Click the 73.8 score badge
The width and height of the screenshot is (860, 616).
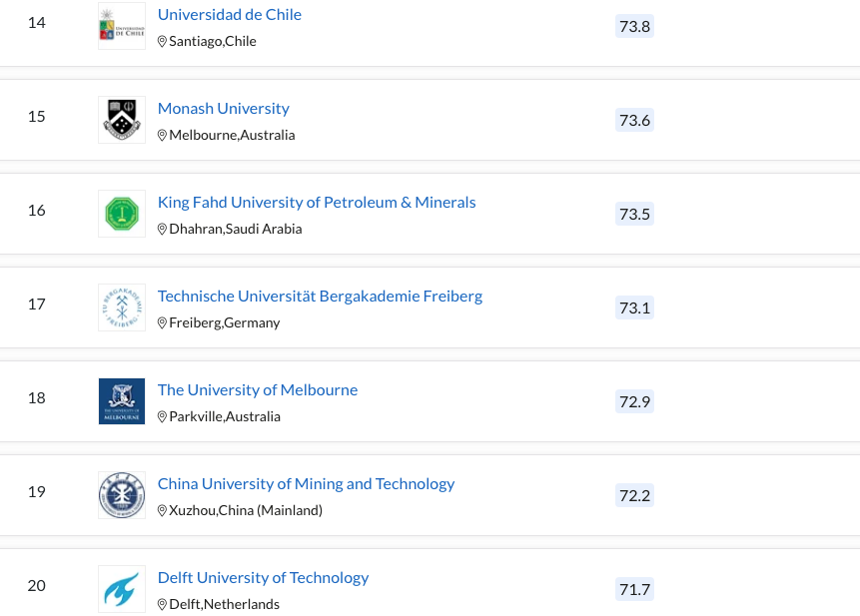click(x=634, y=27)
